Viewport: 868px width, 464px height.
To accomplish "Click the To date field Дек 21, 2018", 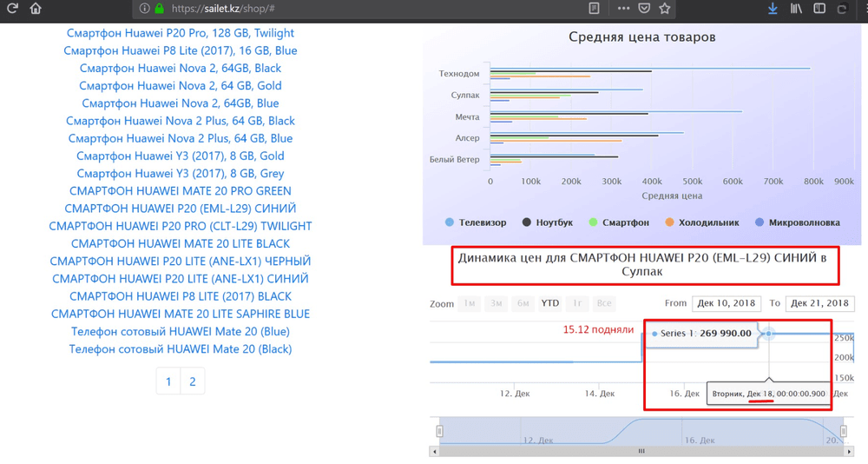I will click(820, 303).
